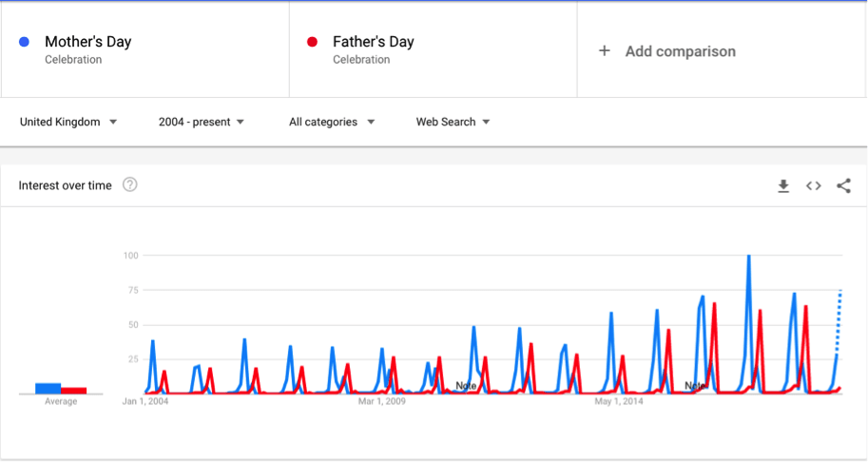Open the All categories dropdown
The height and width of the screenshot is (462, 868).
(332, 122)
